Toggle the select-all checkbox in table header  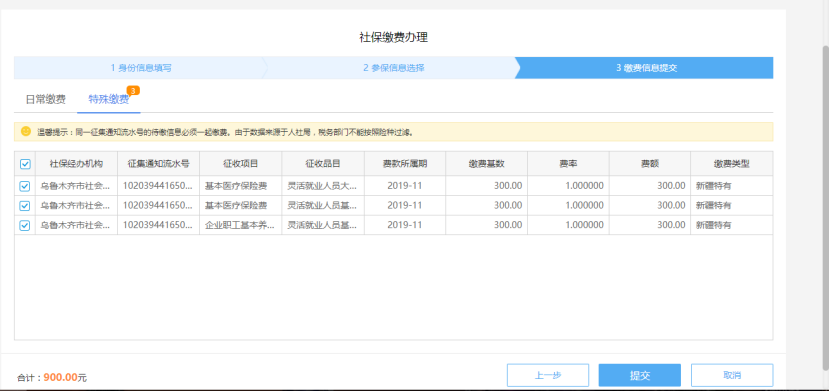(25, 164)
